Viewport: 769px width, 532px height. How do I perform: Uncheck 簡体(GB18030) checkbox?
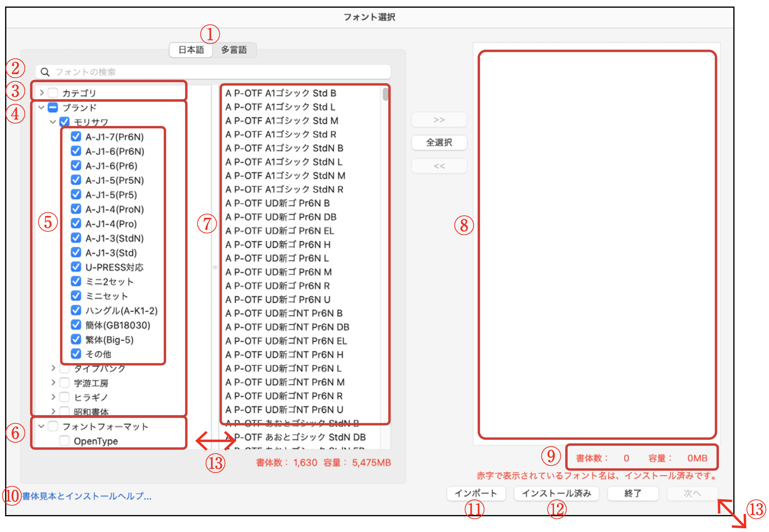pyautogui.click(x=76, y=325)
